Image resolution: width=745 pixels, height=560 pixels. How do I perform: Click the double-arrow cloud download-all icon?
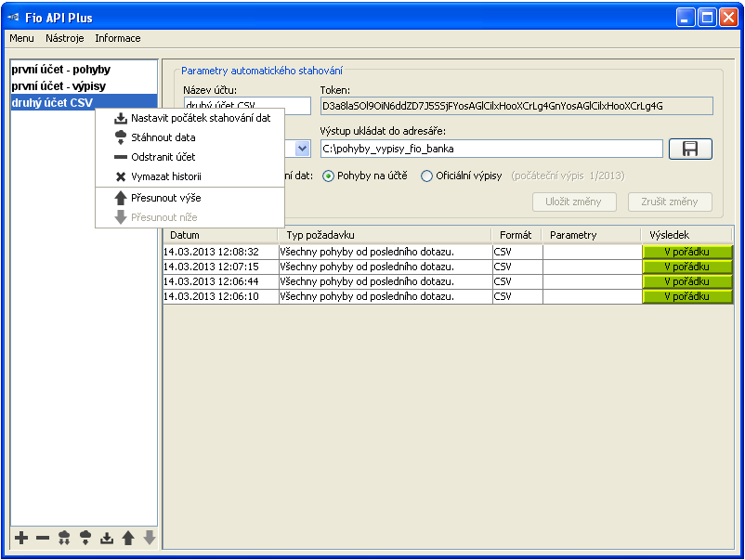[x=64, y=538]
